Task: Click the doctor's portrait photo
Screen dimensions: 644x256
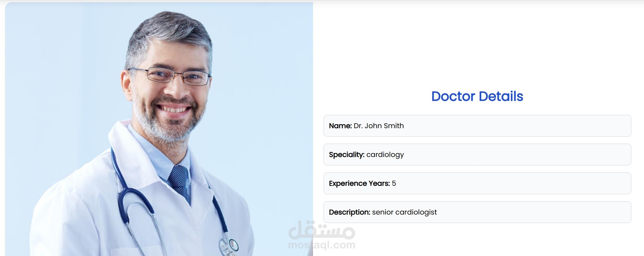Action: pos(159,129)
